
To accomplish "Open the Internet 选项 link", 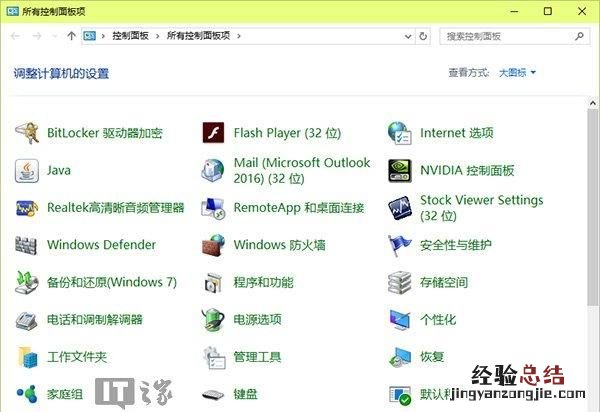I will (457, 133).
